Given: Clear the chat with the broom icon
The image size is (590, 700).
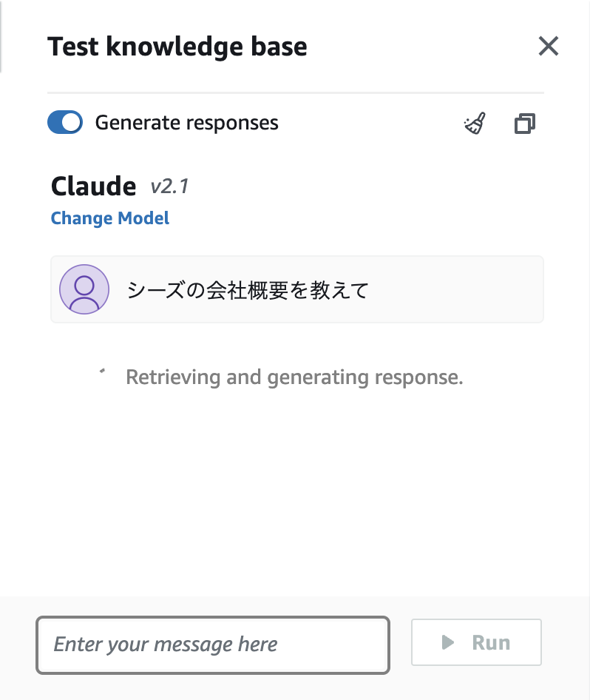Looking at the screenshot, I should coord(475,124).
